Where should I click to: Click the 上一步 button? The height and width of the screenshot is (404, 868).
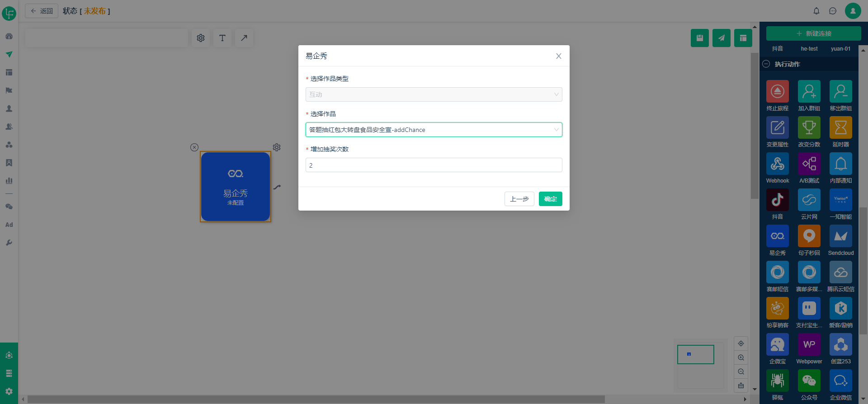click(519, 199)
